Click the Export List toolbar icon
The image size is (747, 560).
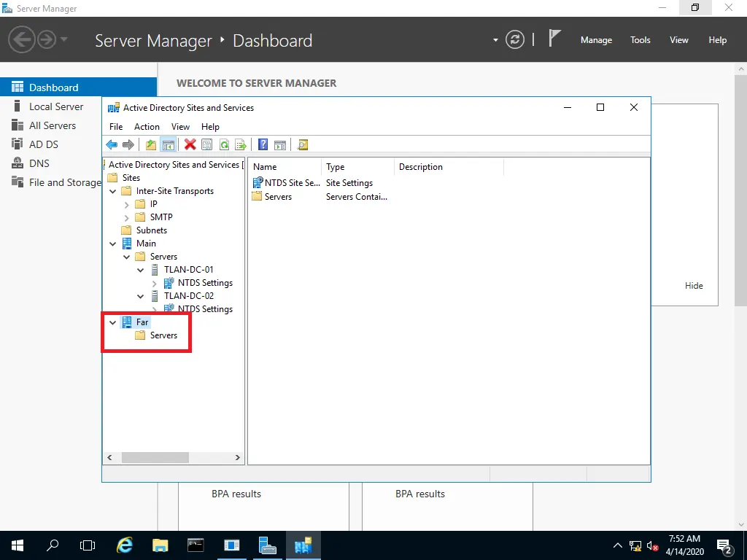point(241,145)
